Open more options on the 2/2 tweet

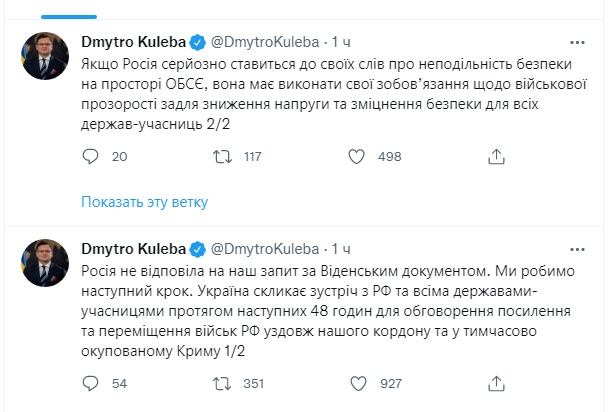tap(576, 41)
